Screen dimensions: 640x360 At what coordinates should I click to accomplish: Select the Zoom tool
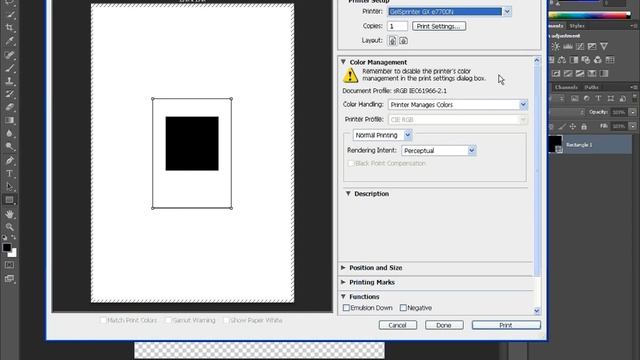[x=9, y=227]
